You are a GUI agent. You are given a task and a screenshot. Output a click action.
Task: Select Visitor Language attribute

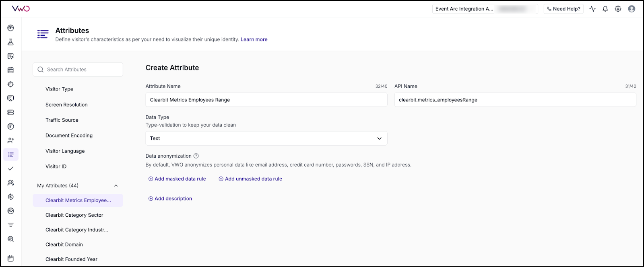click(65, 151)
